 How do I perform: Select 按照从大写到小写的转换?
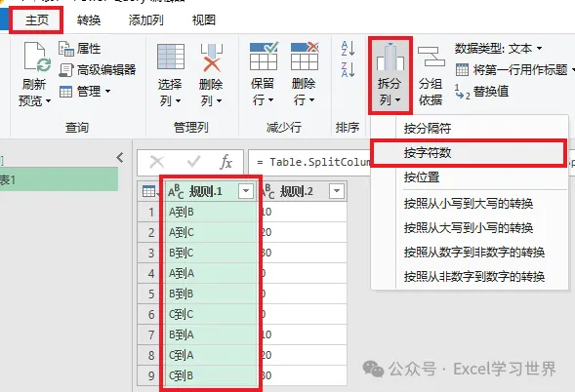point(470,228)
